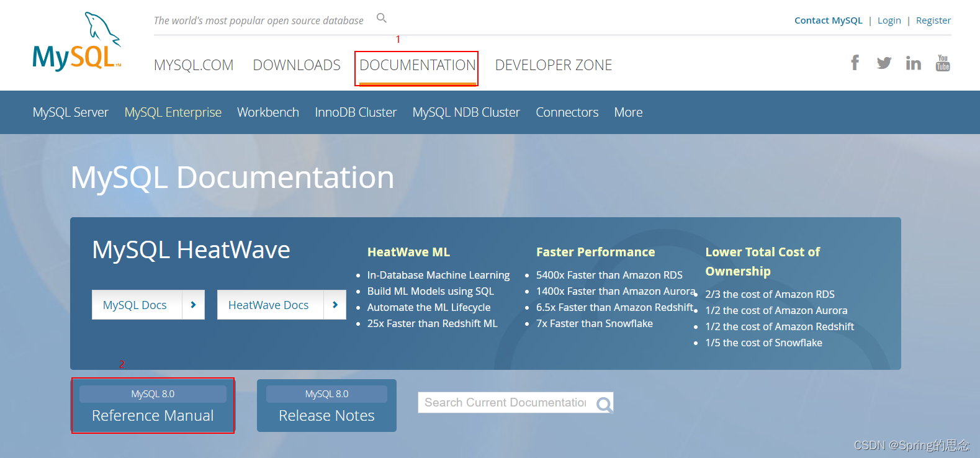This screenshot has width=980, height=458.
Task: Click the MySQL Documentation page title
Action: coord(232,177)
